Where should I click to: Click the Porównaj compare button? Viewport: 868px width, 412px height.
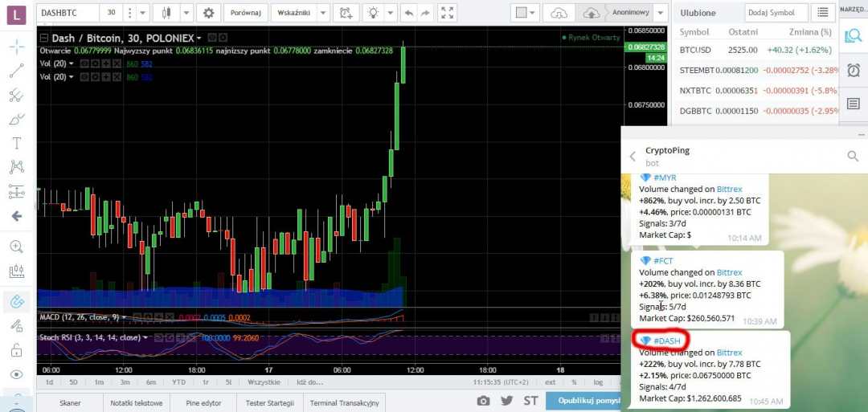(x=244, y=13)
